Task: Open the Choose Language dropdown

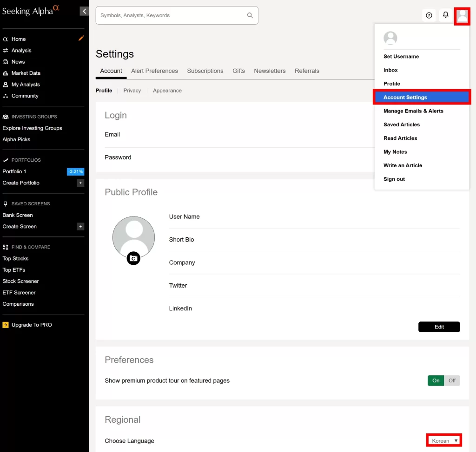Action: click(444, 440)
